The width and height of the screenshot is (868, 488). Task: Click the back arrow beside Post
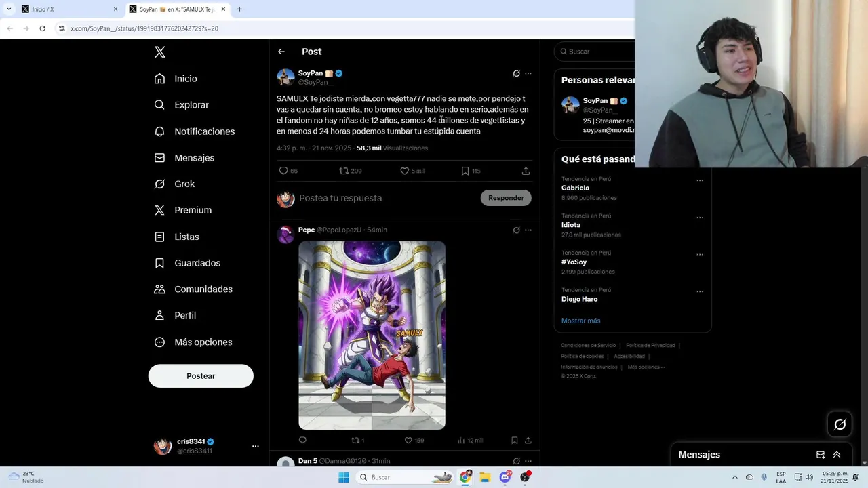point(281,52)
